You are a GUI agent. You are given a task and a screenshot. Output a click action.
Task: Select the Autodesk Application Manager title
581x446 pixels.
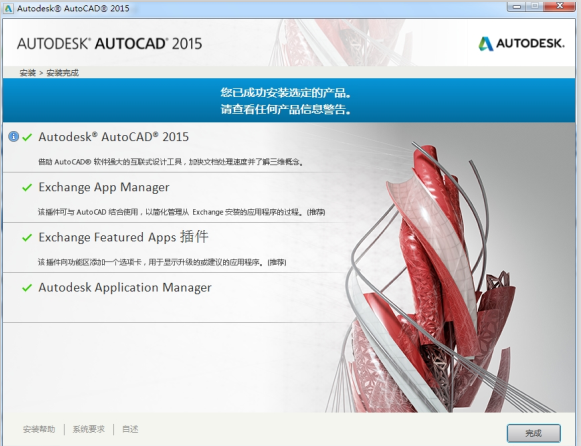pos(125,287)
